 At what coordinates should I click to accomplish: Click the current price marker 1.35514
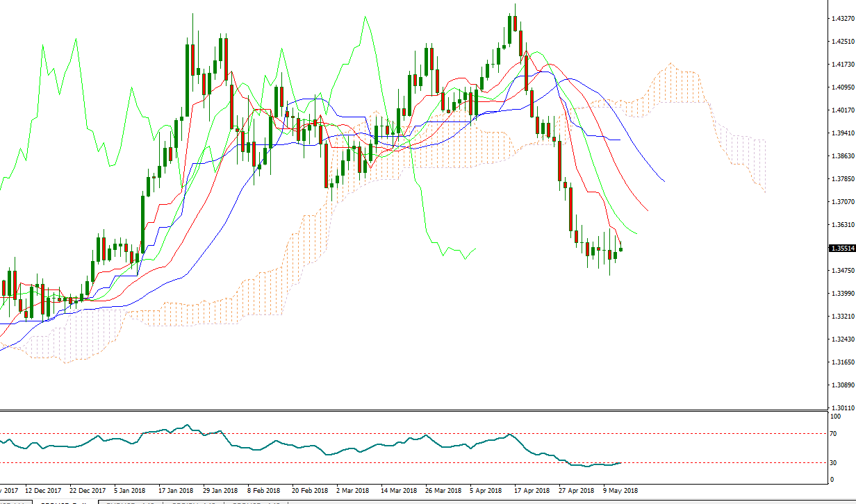841,248
